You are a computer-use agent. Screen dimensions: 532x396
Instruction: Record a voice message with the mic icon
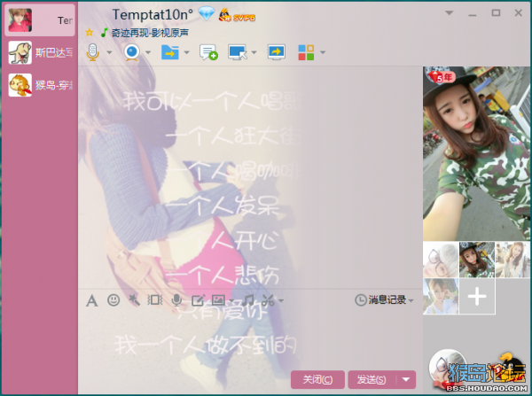176,300
